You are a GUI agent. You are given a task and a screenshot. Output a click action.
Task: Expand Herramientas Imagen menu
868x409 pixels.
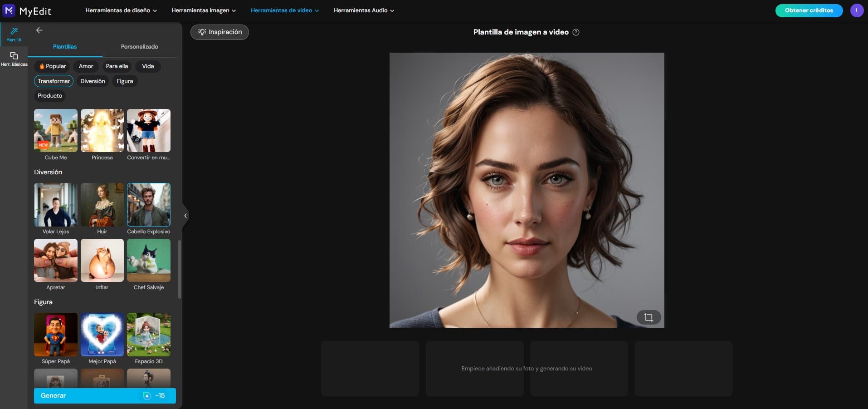[204, 10]
